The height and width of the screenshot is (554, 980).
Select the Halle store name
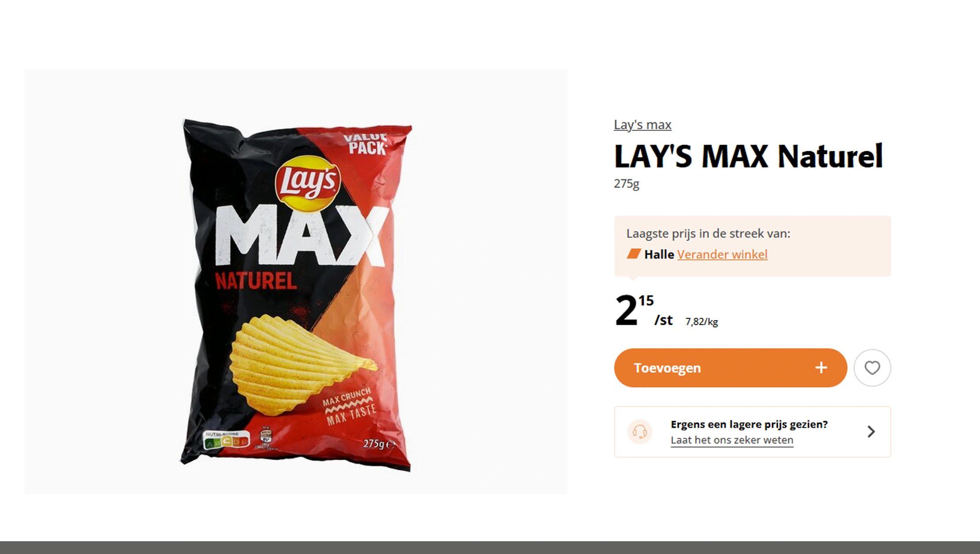[x=659, y=254]
